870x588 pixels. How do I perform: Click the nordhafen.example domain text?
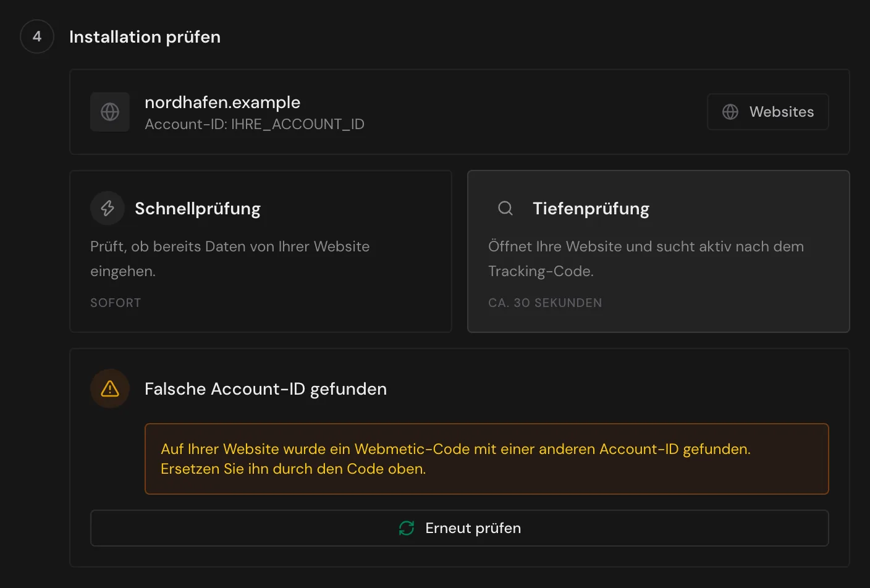click(222, 102)
